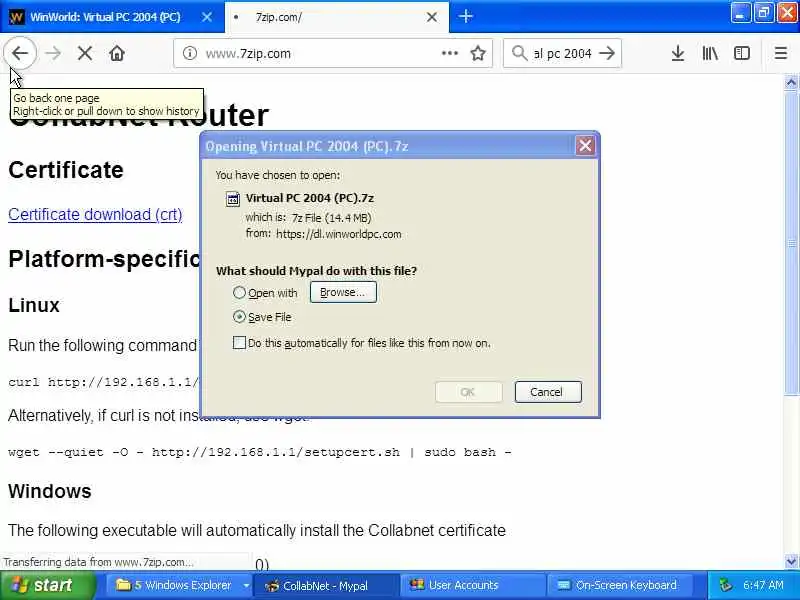Restore down the Mypal browser window
Viewport: 800px width, 600px height.
[764, 13]
